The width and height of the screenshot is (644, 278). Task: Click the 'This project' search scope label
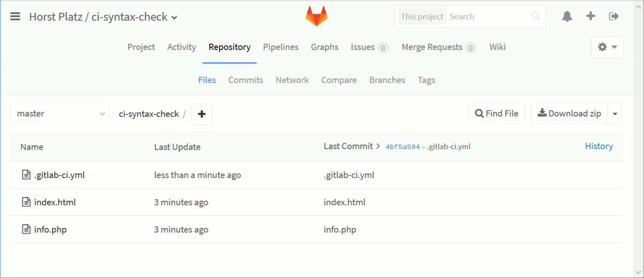pos(422,17)
